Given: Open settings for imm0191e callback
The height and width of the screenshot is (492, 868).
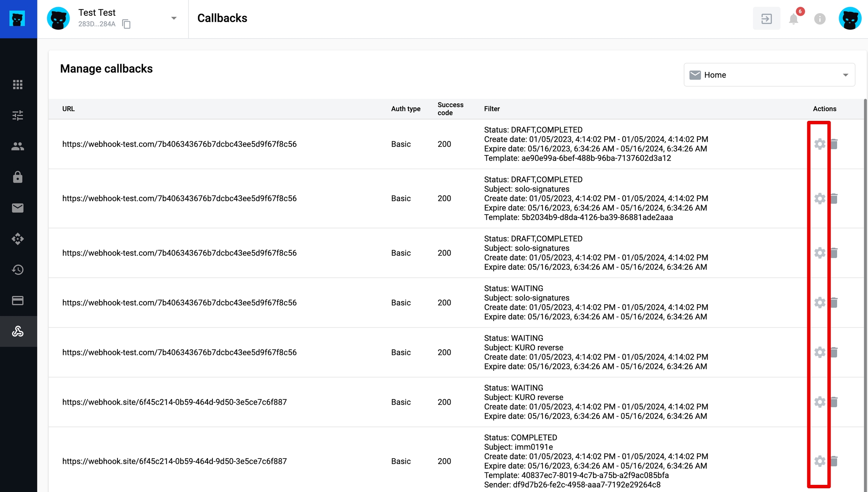Looking at the screenshot, I should pos(819,461).
